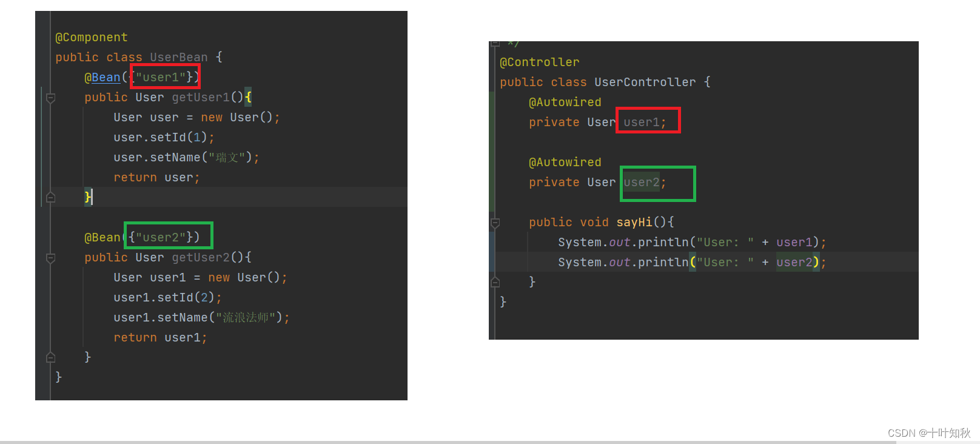Collapse the sayHi method using its gutter fold marker
980x444 pixels.
click(495, 223)
